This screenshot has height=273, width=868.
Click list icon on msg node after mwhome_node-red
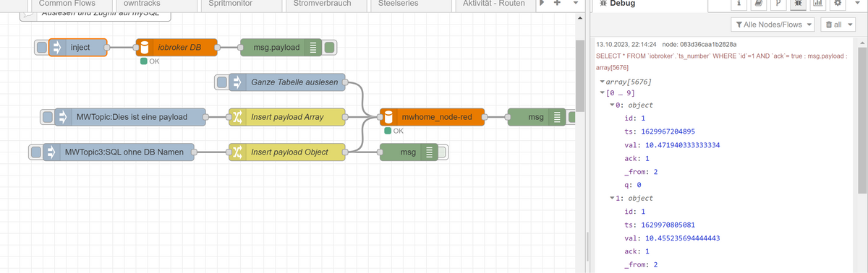tap(557, 117)
